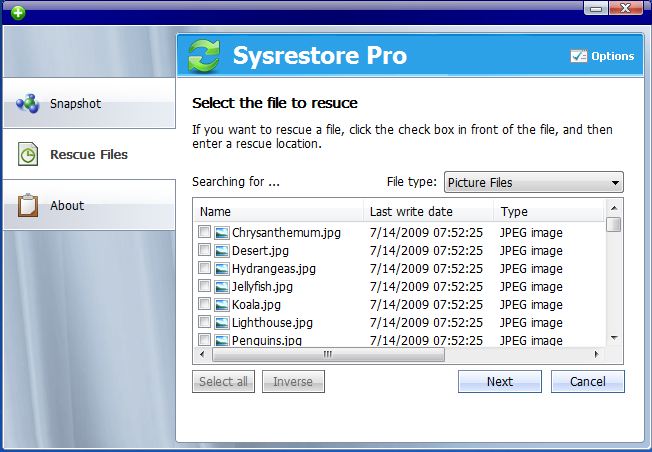
Task: Click the About clipboard icon
Action: [x=28, y=205]
